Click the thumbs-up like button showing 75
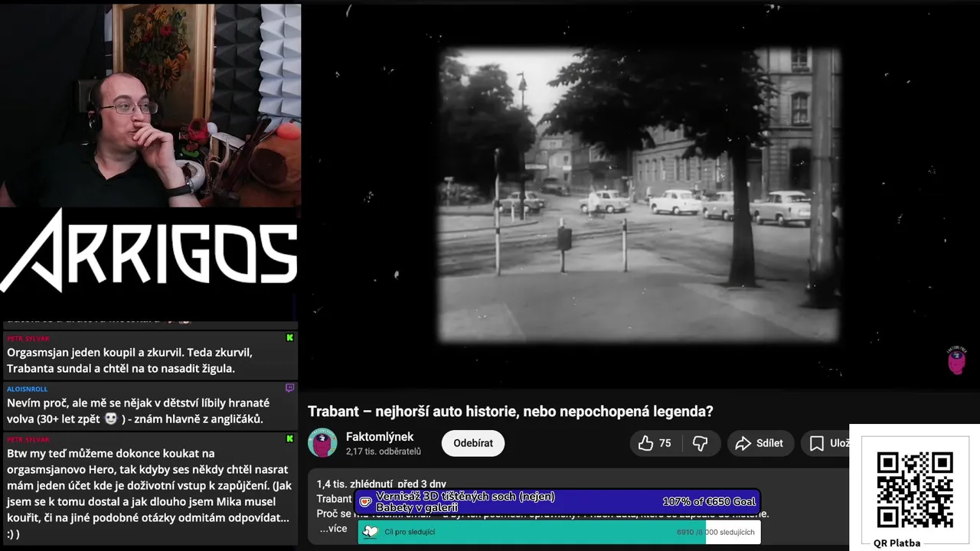The height and width of the screenshot is (551, 980). [x=656, y=443]
